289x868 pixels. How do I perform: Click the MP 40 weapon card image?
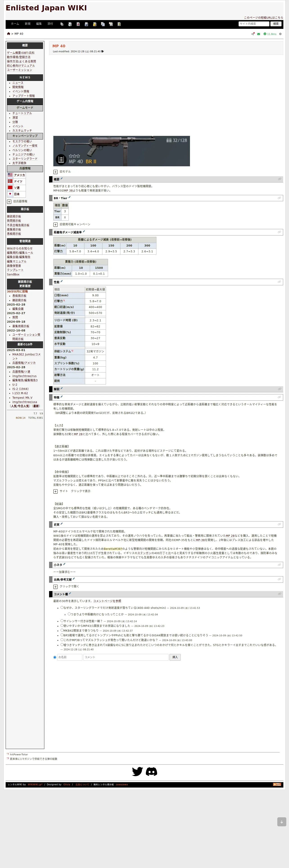[x=122, y=151]
